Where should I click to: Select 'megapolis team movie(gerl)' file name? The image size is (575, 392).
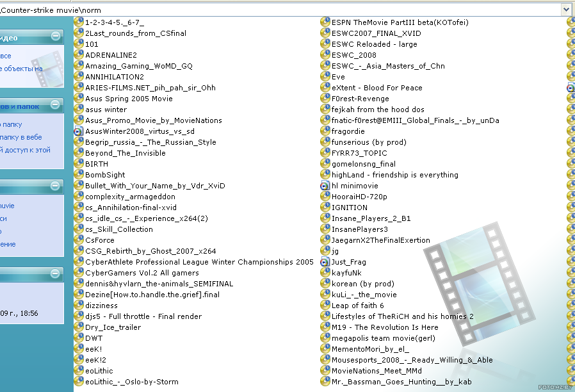point(383,338)
